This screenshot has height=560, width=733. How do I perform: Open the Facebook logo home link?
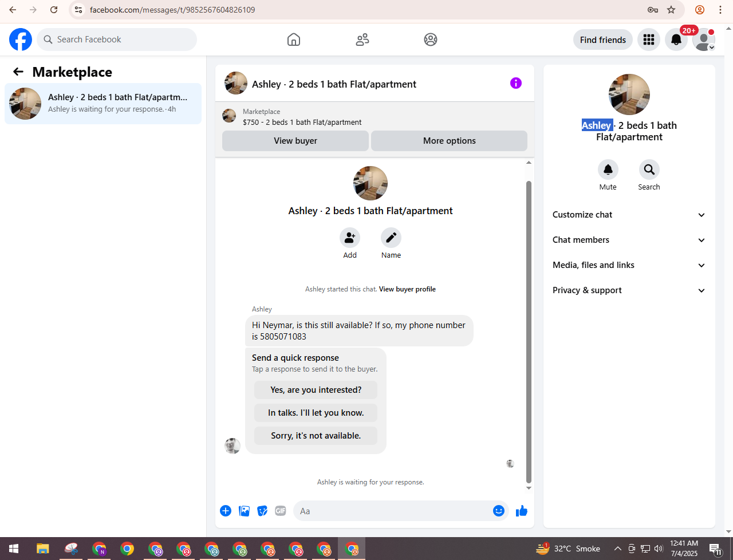click(21, 40)
